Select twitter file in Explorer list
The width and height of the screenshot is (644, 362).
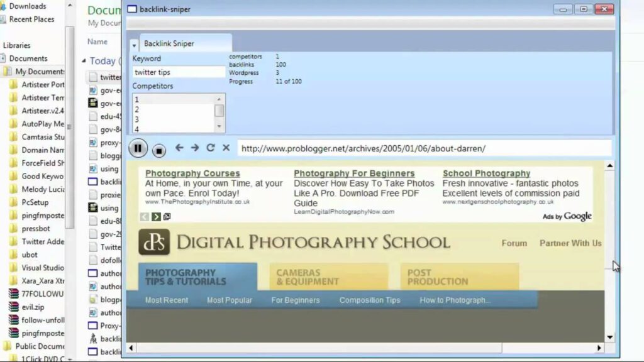pyautogui.click(x=110, y=77)
